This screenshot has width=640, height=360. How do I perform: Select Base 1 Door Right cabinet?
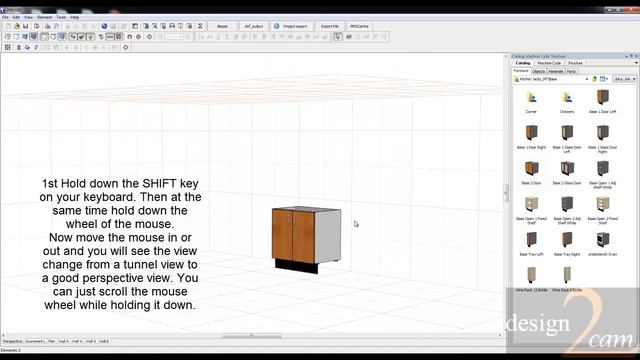click(x=531, y=138)
